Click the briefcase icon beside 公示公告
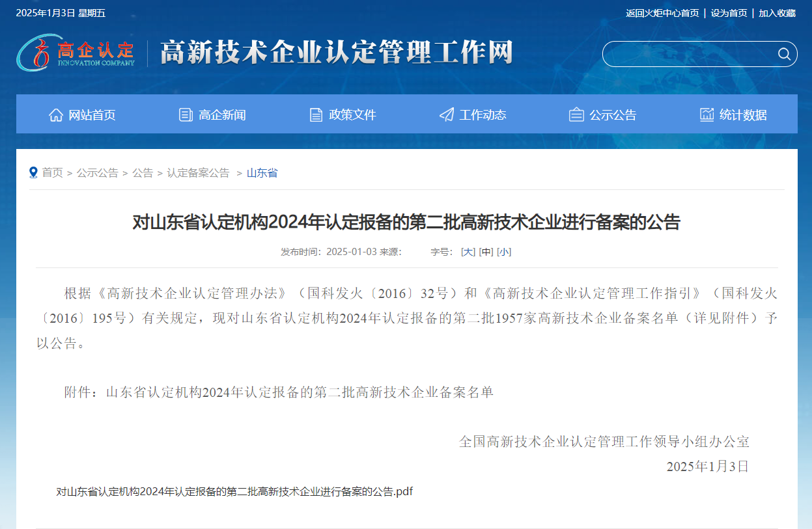The height and width of the screenshot is (529, 812). pyautogui.click(x=576, y=115)
